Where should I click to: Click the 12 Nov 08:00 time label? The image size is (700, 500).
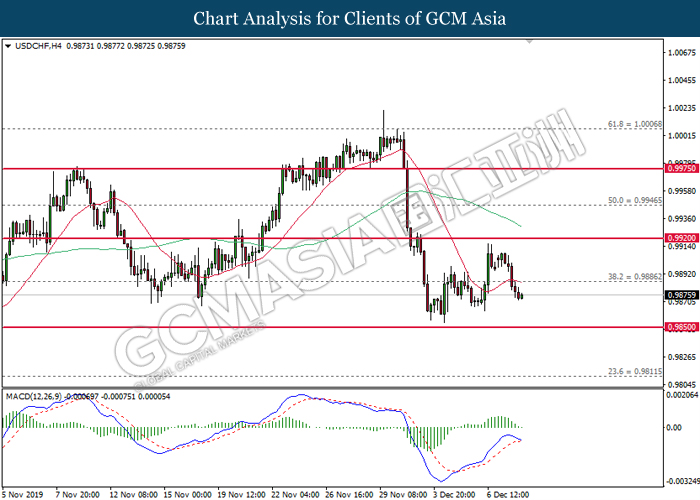[x=133, y=495]
